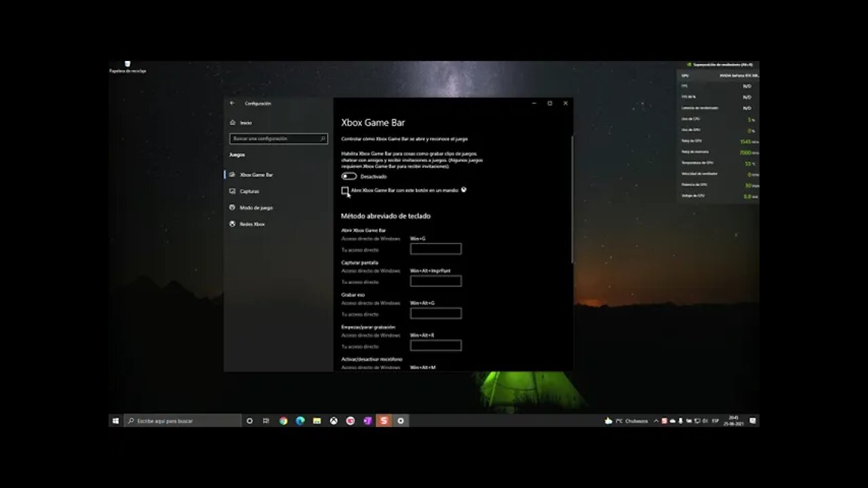Launch Microsoft Edge from the taskbar
This screenshot has height=488, width=868.
click(300, 421)
